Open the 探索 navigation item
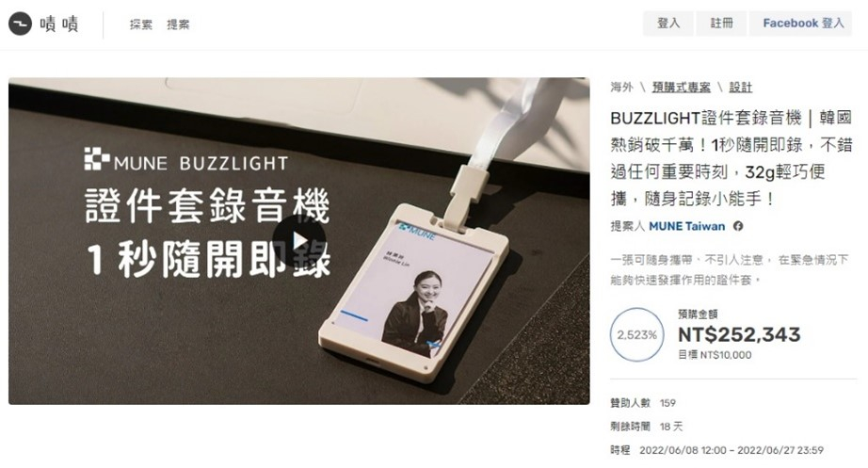The height and width of the screenshot is (468, 868). pos(140,24)
